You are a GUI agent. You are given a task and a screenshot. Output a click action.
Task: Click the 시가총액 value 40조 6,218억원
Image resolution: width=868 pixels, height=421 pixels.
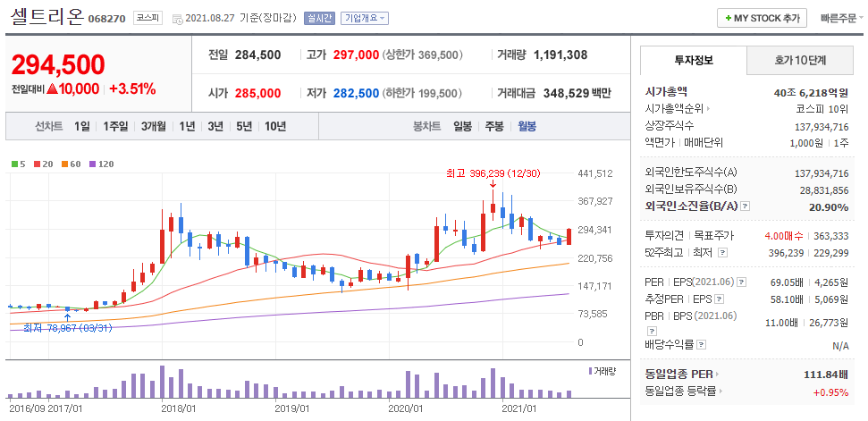click(811, 92)
